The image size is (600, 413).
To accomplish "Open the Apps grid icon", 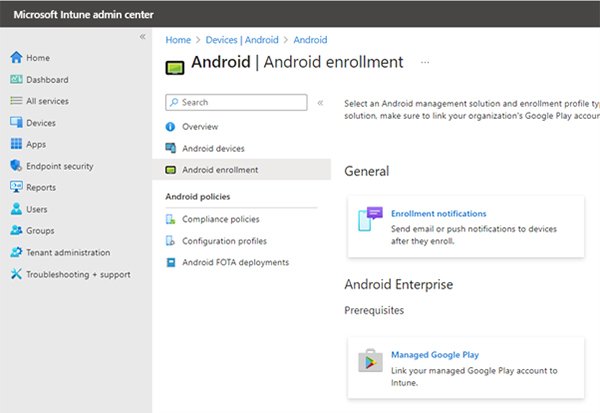I will click(x=16, y=144).
